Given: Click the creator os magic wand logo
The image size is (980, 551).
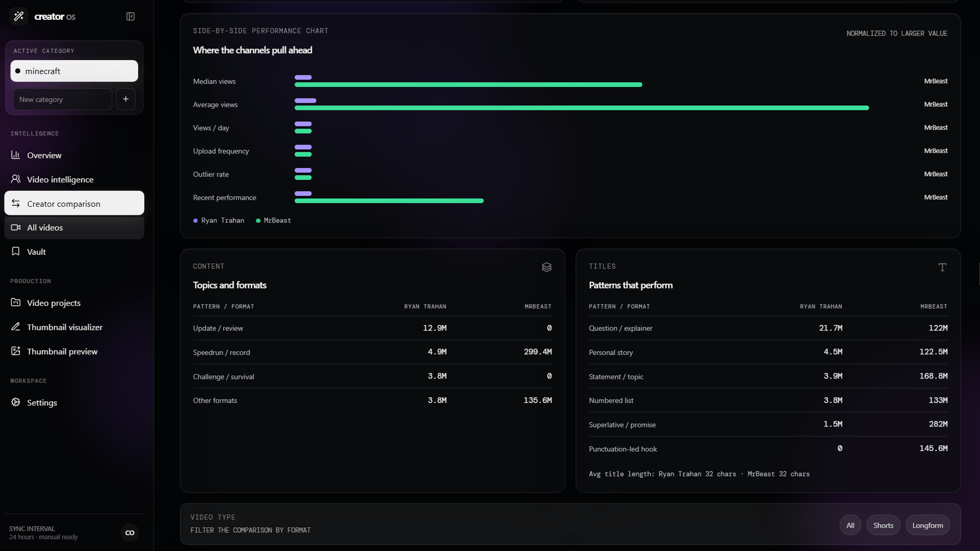Looking at the screenshot, I should click(x=18, y=16).
